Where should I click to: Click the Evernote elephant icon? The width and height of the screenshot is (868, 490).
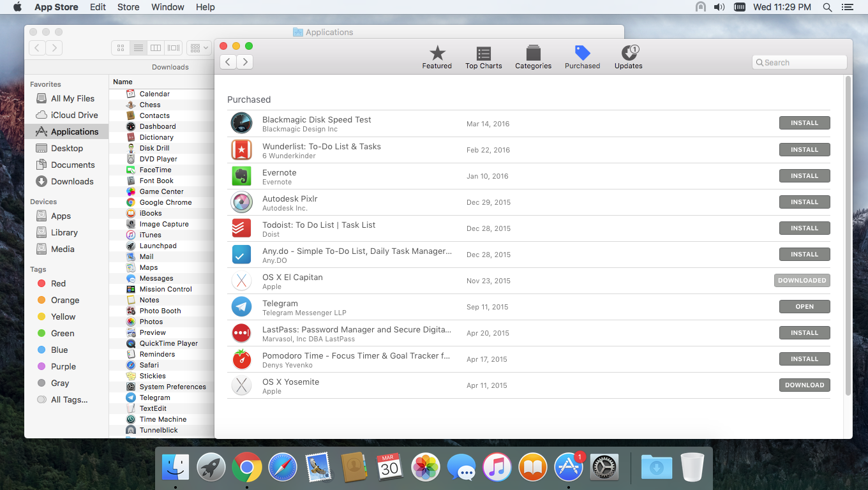point(241,175)
